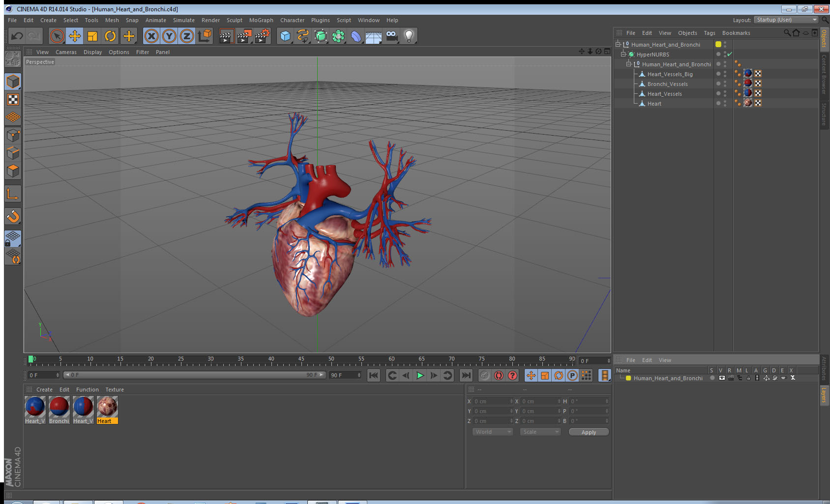Add a Cube primitive object
The width and height of the screenshot is (830, 504).
click(285, 36)
